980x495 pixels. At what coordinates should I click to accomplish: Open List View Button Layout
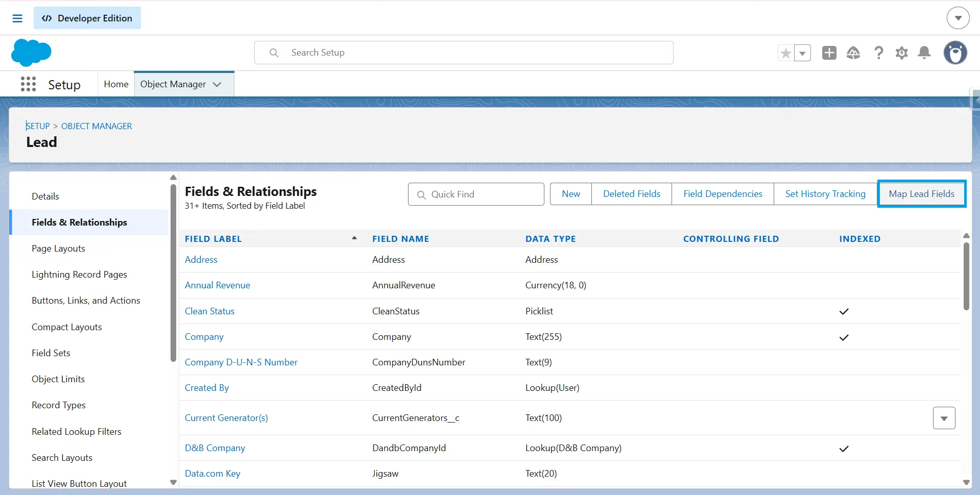[79, 483]
